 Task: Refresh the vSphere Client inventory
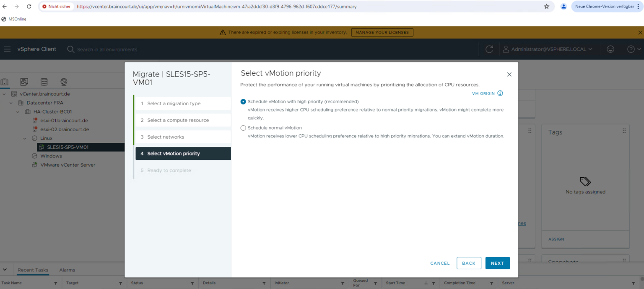coord(489,49)
